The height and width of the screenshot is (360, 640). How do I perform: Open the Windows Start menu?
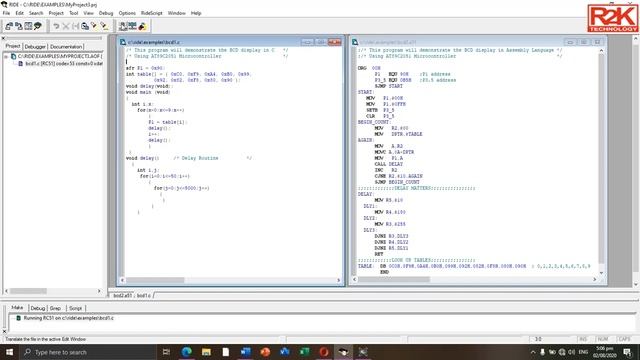[x=9, y=351]
